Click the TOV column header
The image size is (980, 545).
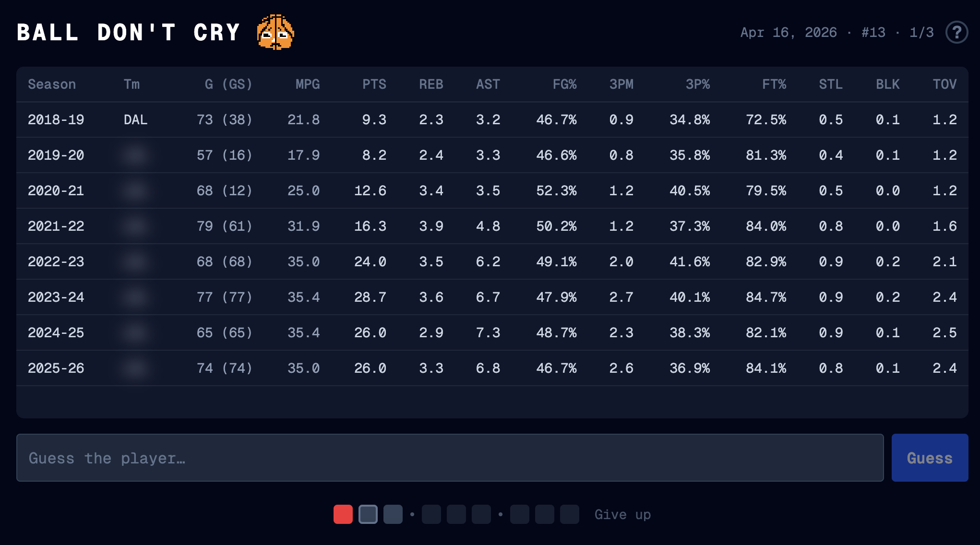[x=944, y=84]
